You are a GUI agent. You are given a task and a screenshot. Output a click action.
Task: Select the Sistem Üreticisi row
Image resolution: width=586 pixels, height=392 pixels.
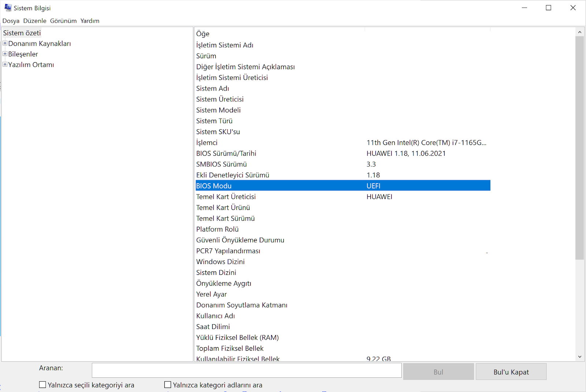point(343,99)
